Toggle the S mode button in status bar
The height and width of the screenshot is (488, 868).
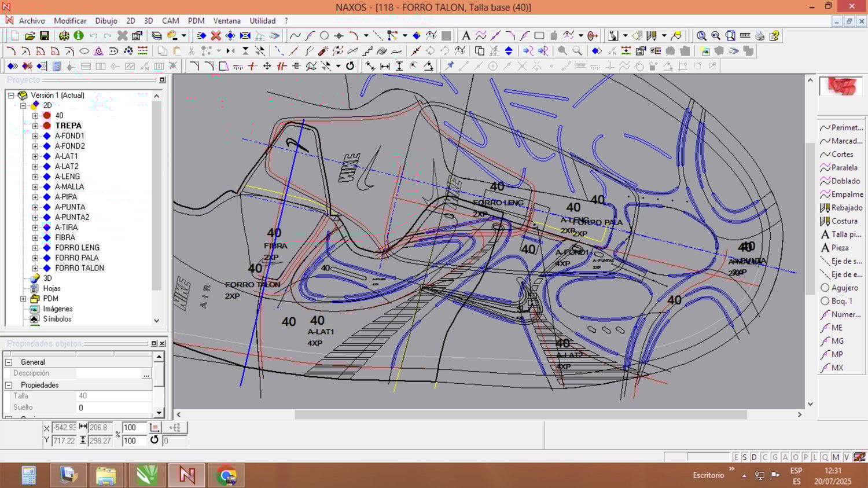click(745, 457)
